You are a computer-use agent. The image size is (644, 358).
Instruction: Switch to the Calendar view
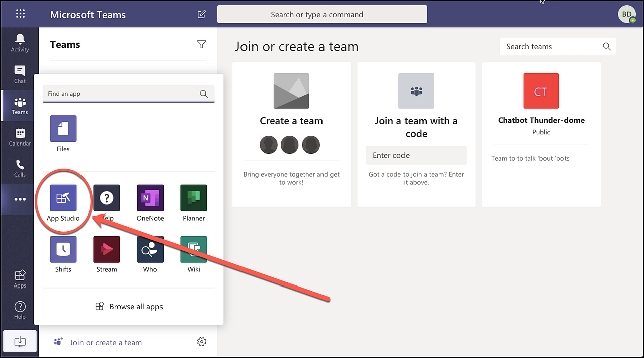19,136
